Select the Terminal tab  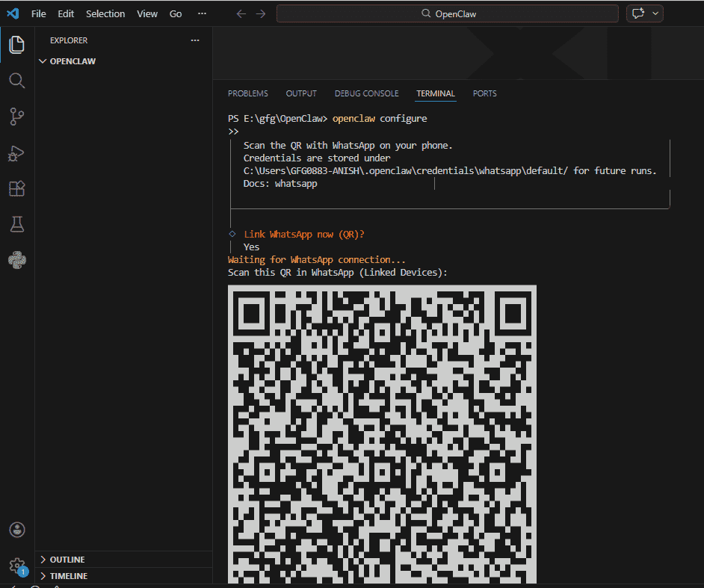coord(436,93)
